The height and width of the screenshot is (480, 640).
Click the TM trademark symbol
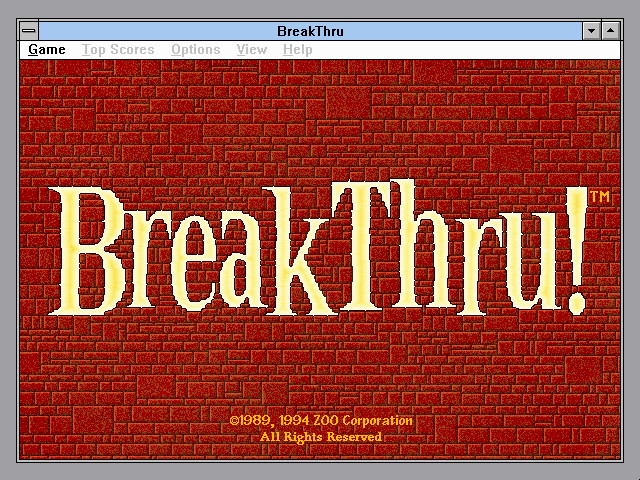[x=599, y=197]
